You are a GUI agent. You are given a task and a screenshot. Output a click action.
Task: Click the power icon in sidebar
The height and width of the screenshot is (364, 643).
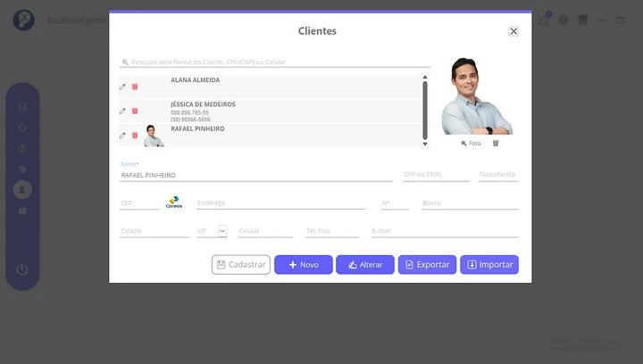tap(22, 269)
